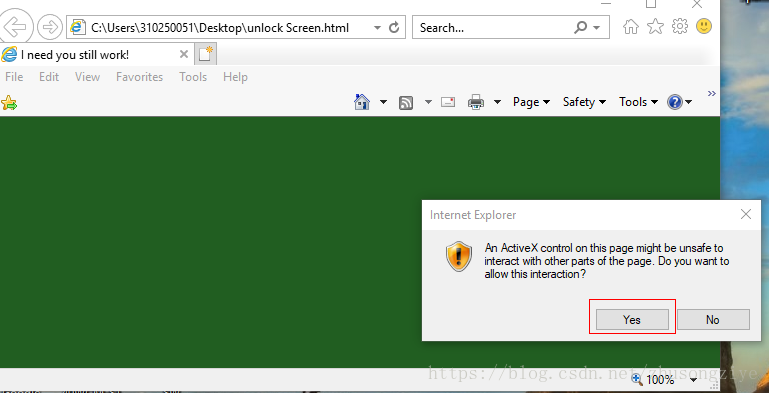Click the Back navigation arrow
This screenshot has width=769, height=393.
(16, 27)
